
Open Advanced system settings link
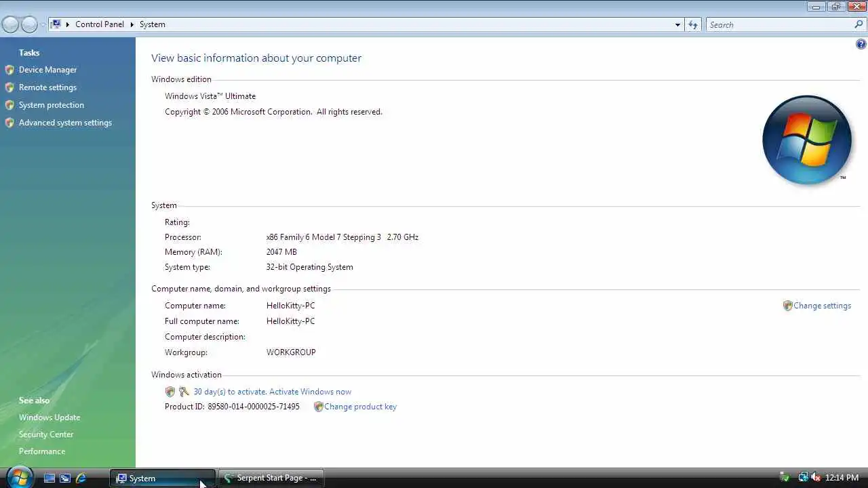click(65, 123)
